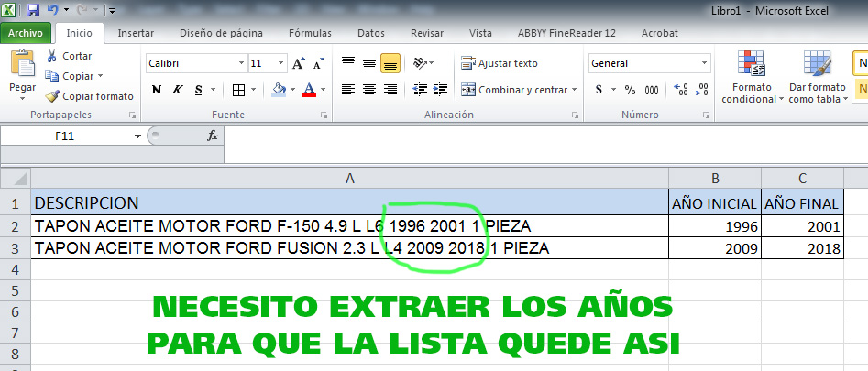Open quick access toolbar customize arrow
The width and height of the screenshot is (868, 371).
(111, 10)
